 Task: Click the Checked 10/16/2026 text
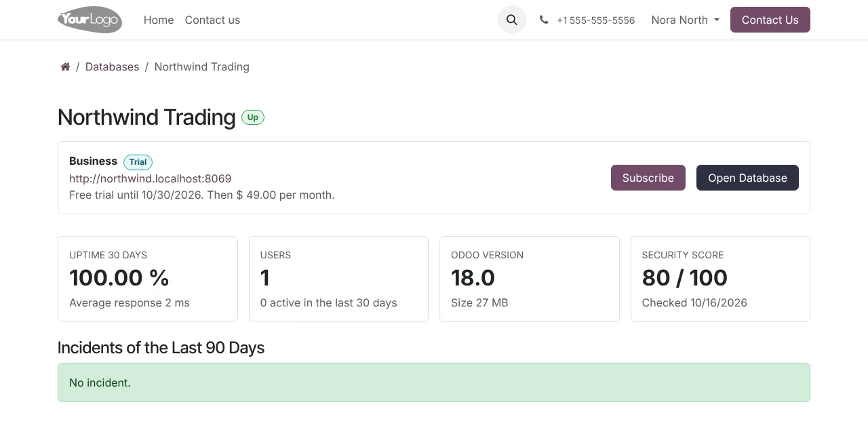coord(694,302)
